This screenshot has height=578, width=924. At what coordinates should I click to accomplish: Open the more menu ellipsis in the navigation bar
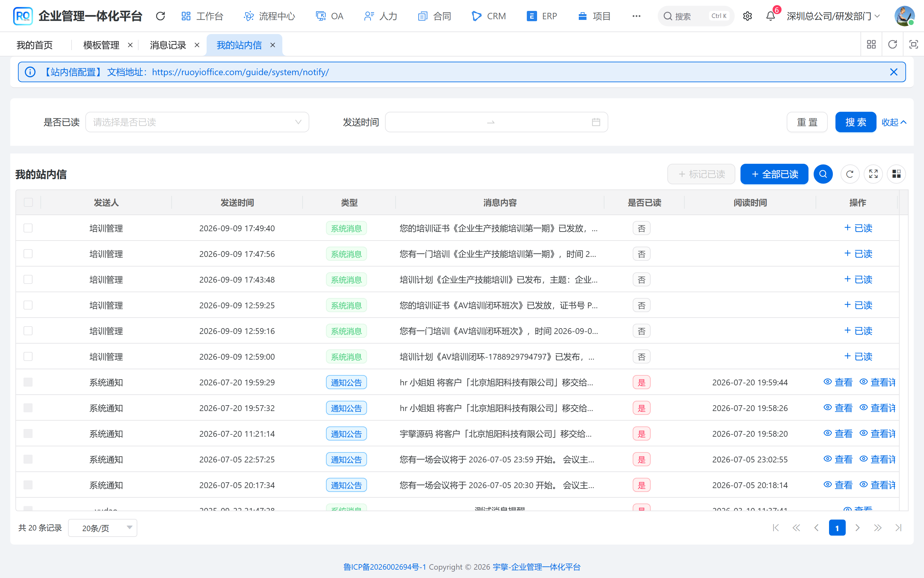pyautogui.click(x=636, y=16)
